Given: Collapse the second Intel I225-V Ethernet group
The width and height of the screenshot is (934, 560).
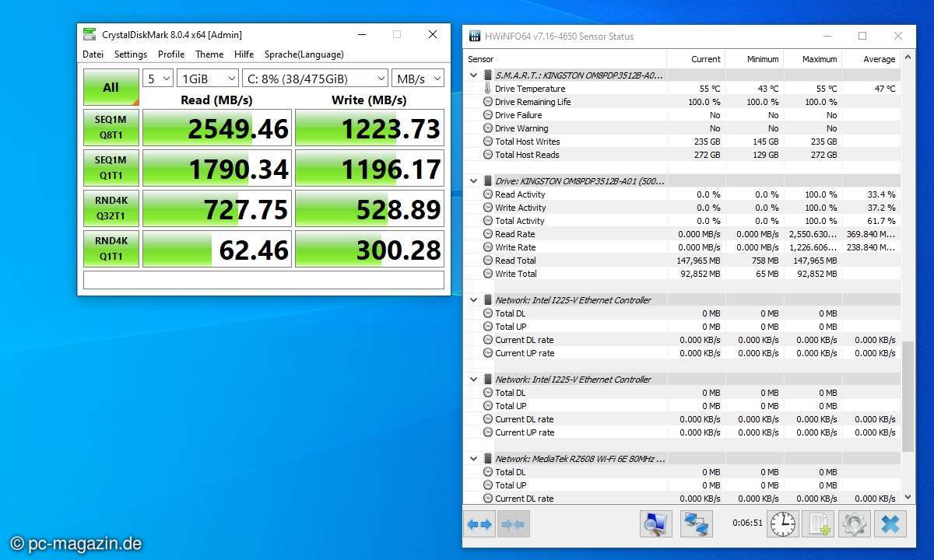Looking at the screenshot, I should click(474, 380).
